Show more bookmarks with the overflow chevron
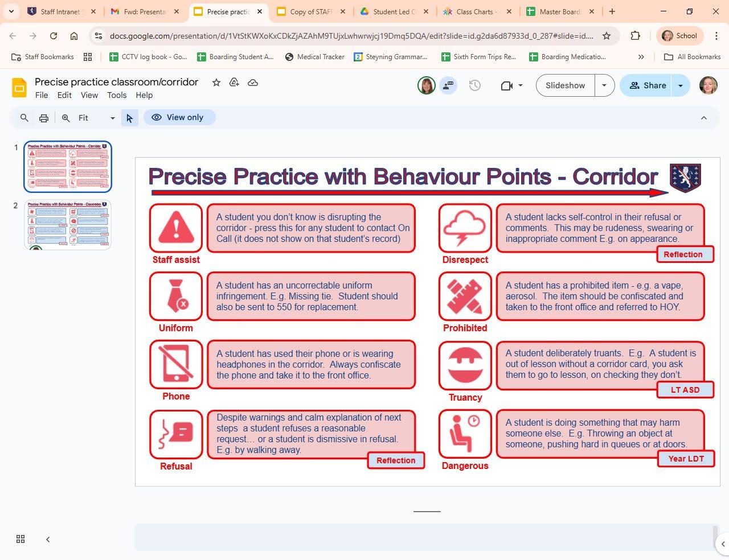The image size is (729, 560). pyautogui.click(x=641, y=57)
